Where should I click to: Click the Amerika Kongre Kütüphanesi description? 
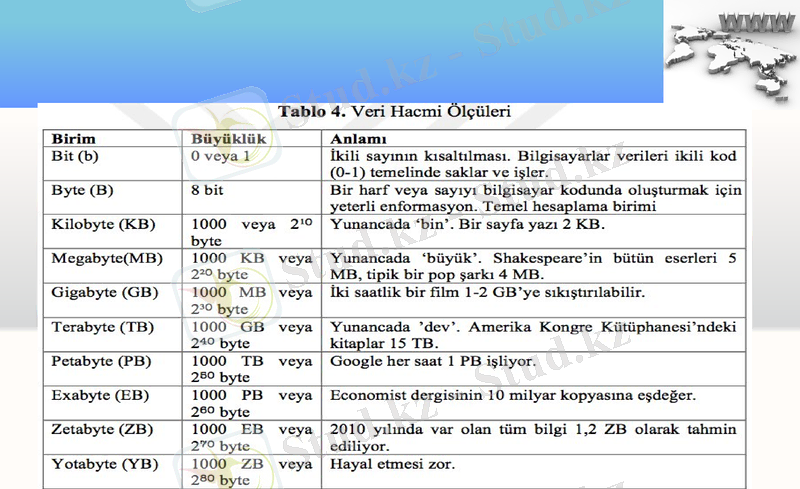coord(533,335)
